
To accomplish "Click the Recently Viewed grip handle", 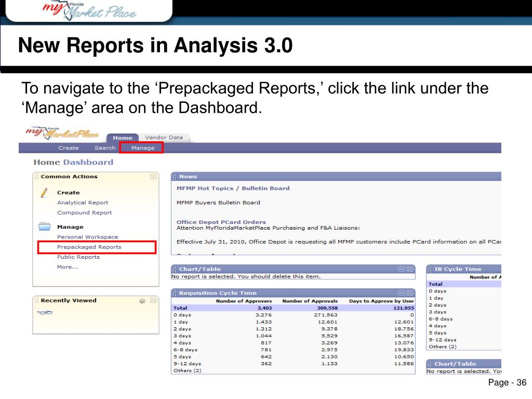I will tap(36, 301).
